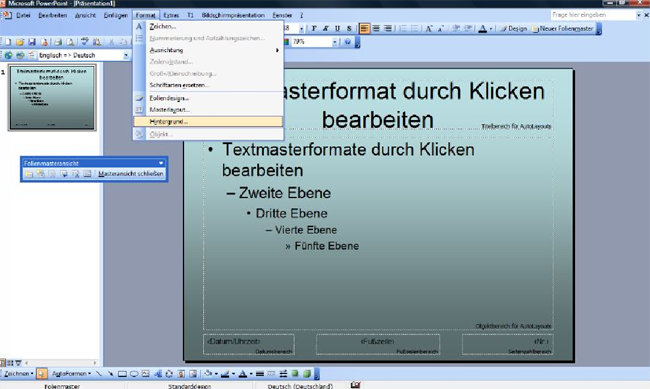650x389 pixels.
Task: Click Frage hier eingeben help field
Action: pos(593,15)
